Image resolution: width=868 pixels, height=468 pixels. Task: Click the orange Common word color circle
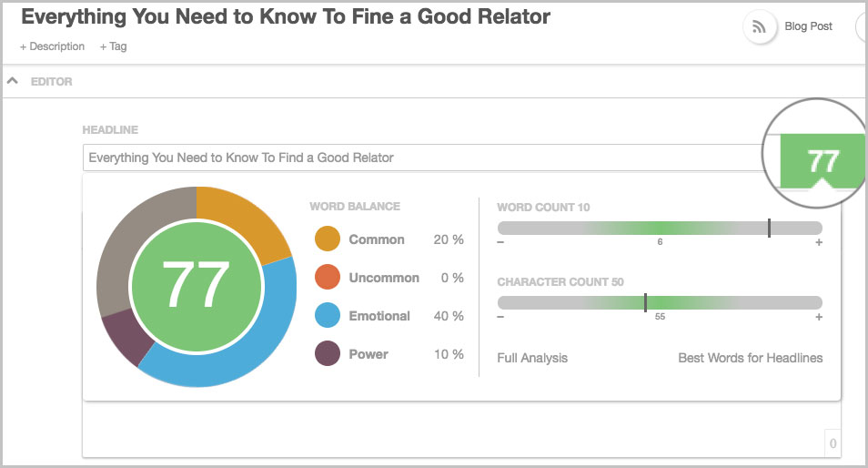pos(328,239)
